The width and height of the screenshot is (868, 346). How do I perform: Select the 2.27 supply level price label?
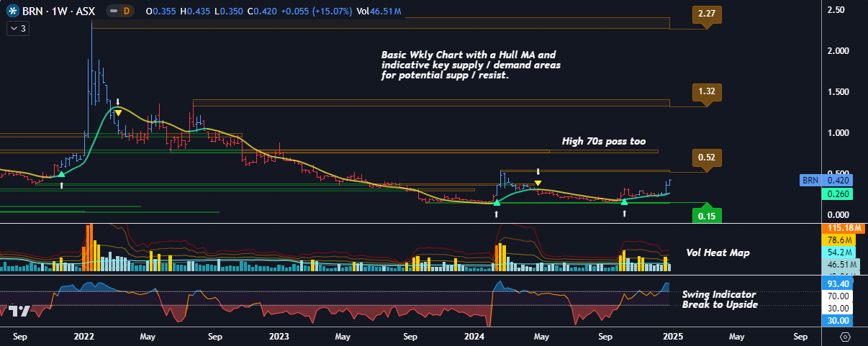click(706, 14)
